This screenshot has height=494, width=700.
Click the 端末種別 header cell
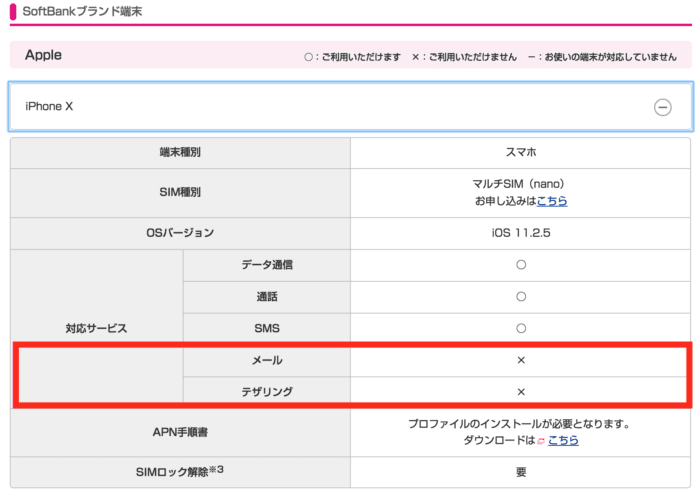180,153
